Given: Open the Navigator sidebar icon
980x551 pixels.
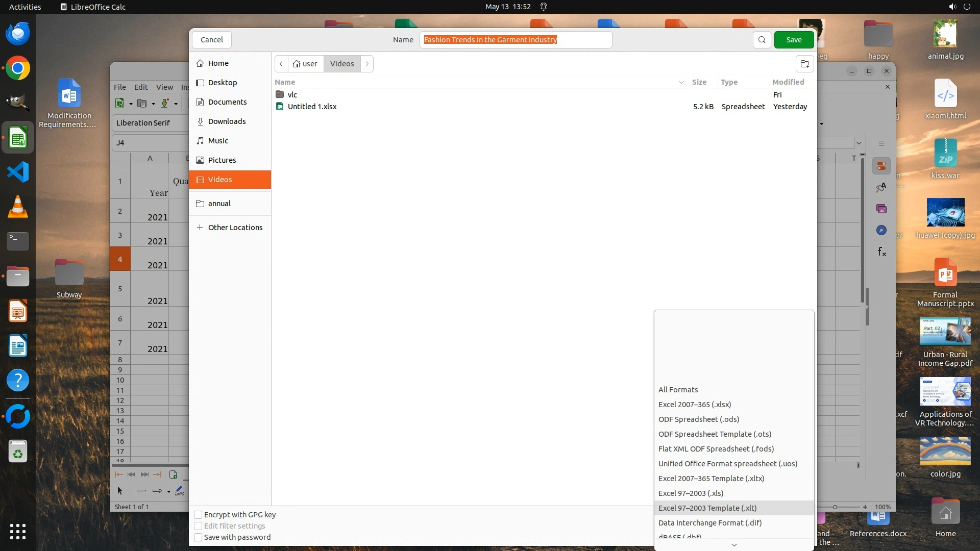Looking at the screenshot, I should tap(881, 230).
